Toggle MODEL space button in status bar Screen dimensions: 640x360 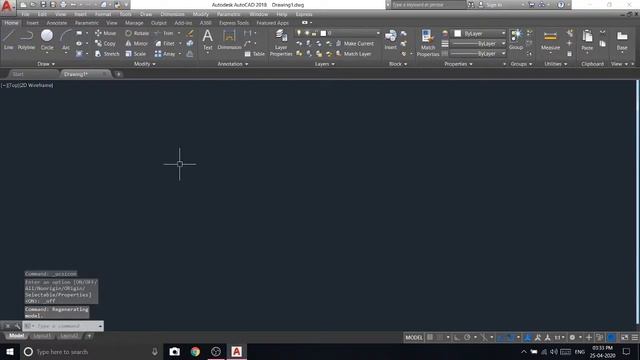coord(414,337)
